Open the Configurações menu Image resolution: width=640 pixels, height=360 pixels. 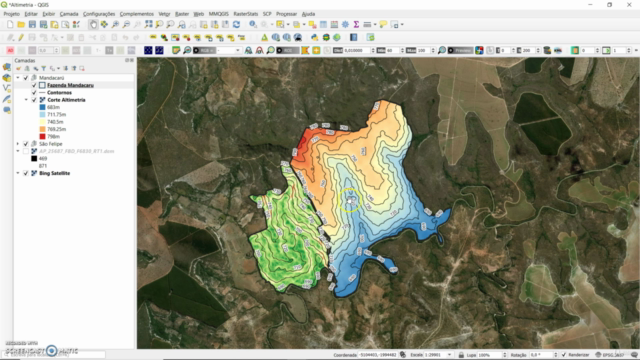[99, 14]
